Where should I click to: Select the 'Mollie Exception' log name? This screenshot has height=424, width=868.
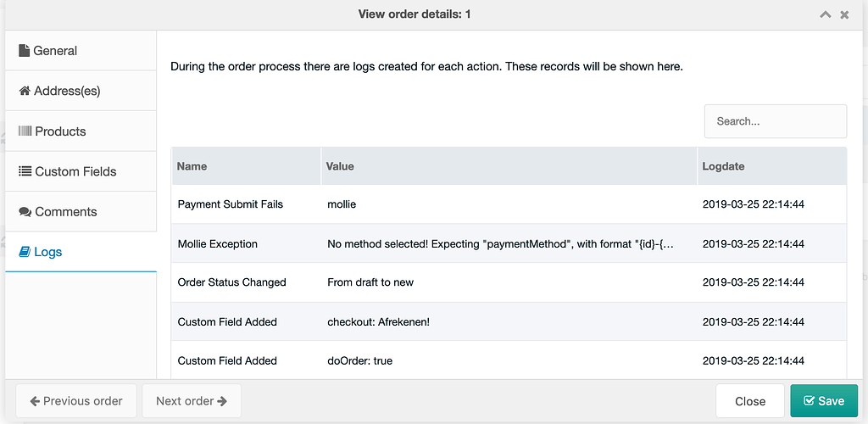tap(218, 243)
